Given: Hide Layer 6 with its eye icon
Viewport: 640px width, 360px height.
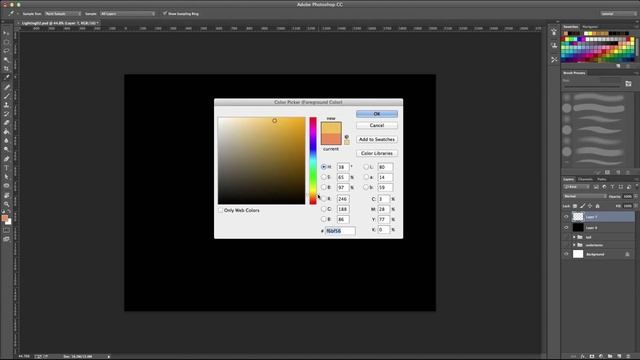Looking at the screenshot, I should tap(566, 227).
